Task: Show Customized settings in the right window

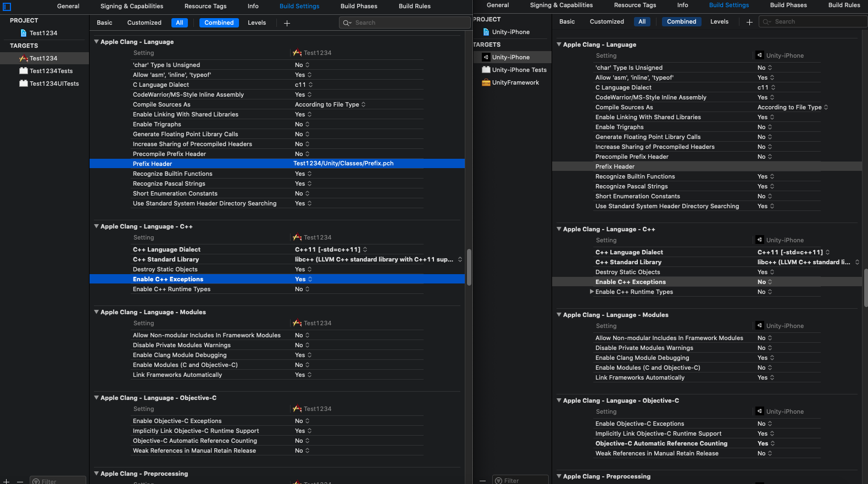Action: 607,22
